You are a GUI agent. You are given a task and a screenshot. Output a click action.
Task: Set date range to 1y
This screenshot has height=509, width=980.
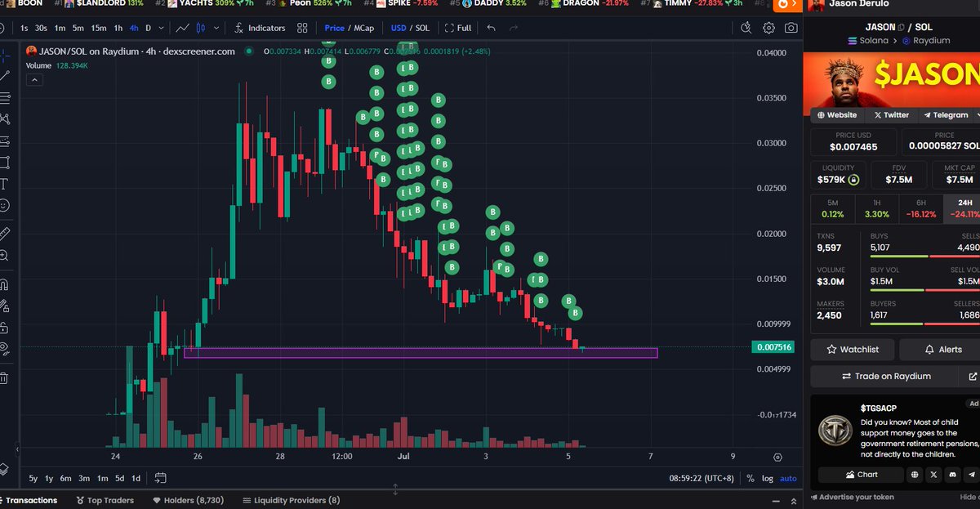point(49,478)
